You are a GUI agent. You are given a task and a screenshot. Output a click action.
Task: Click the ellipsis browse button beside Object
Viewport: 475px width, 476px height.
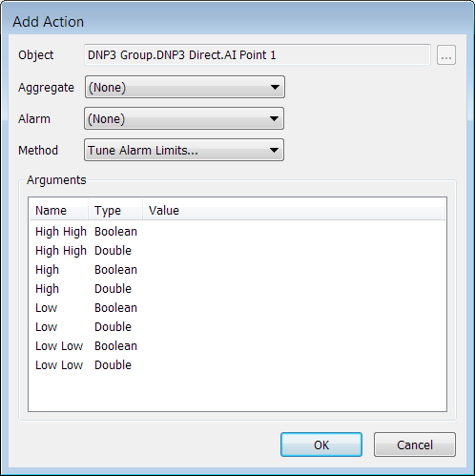446,55
